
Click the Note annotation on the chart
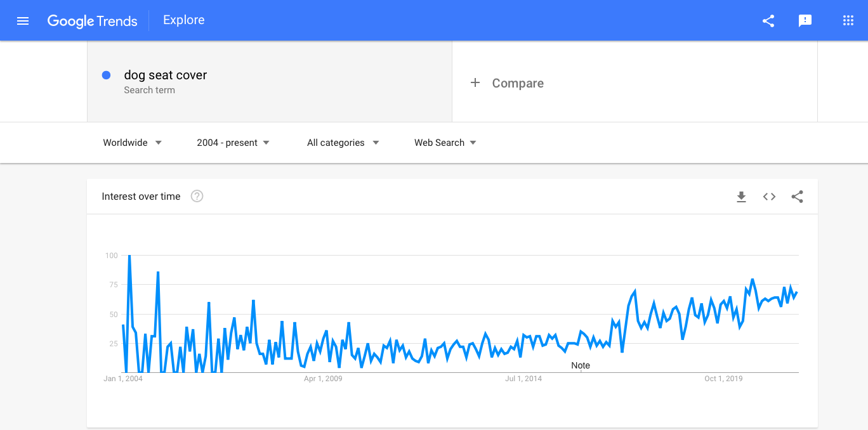click(x=581, y=365)
